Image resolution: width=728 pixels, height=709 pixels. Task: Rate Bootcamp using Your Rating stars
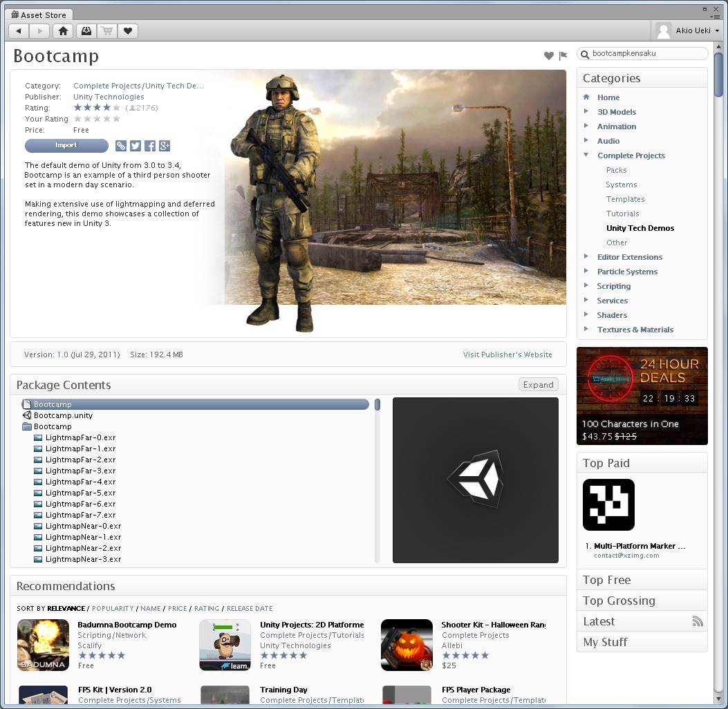click(97, 119)
